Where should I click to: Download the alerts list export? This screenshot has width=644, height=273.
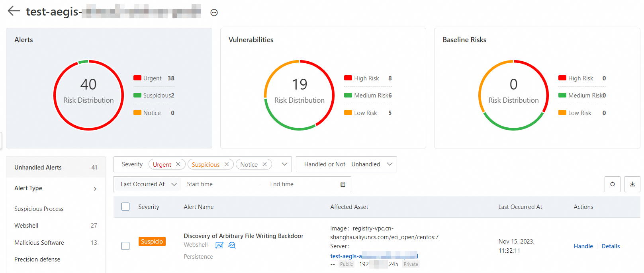click(632, 184)
